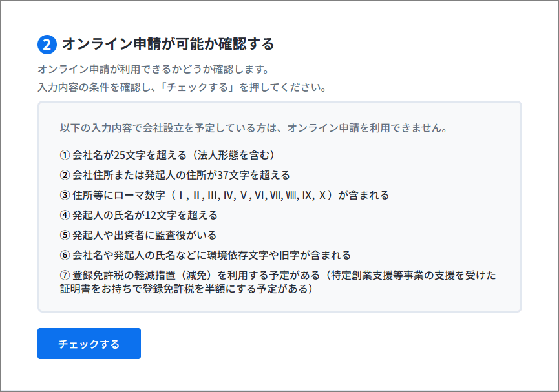Click the circled number ⑤ icon
This screenshot has height=392, width=559.
65,235
